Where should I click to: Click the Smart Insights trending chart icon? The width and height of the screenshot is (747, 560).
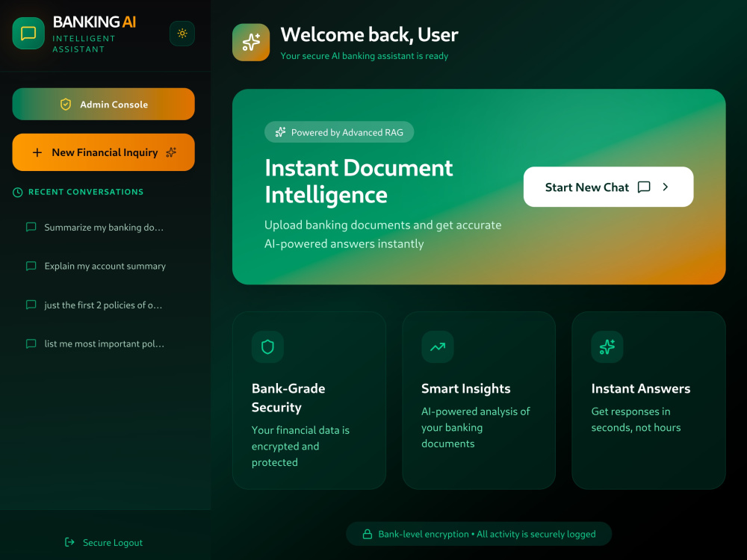(438, 346)
